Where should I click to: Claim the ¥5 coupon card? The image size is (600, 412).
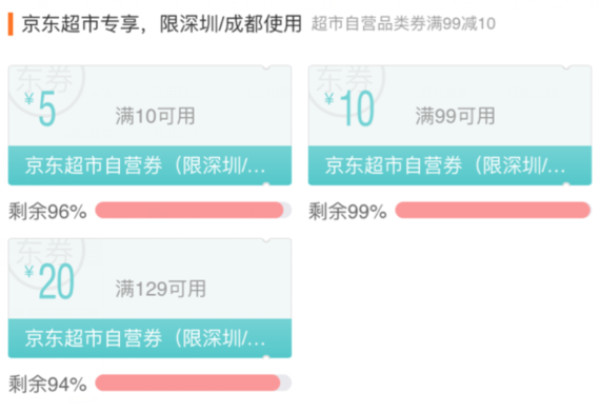tap(150, 125)
